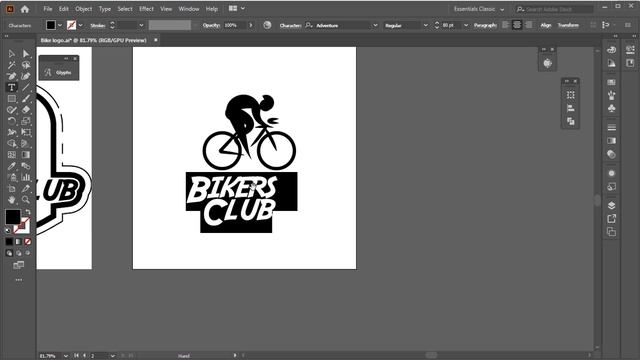
Task: Select the Eraser tool
Action: 26,110
